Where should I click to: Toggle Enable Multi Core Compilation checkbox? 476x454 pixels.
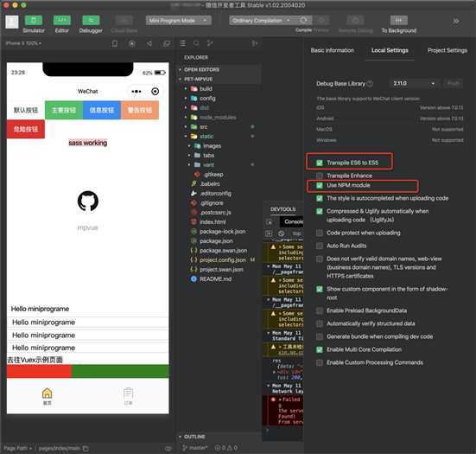(x=320, y=349)
